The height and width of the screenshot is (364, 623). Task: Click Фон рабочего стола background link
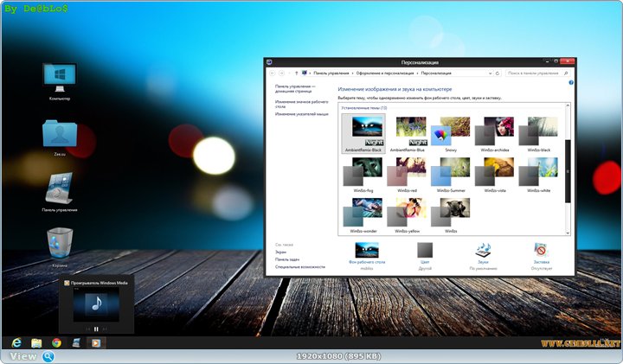tap(367, 260)
